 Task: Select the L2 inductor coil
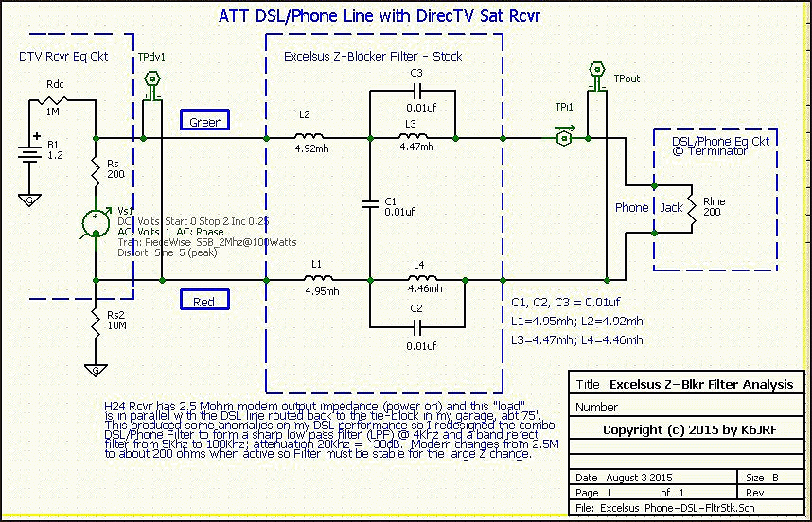click(309, 138)
